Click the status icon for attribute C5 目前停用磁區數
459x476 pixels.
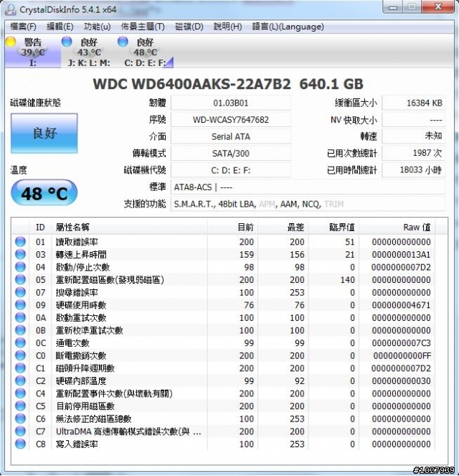pyautogui.click(x=20, y=406)
